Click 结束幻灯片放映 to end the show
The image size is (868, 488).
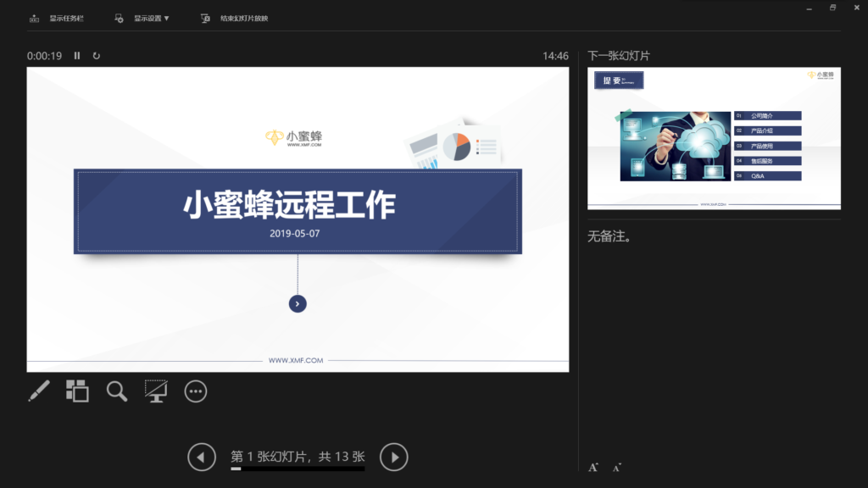pyautogui.click(x=236, y=18)
